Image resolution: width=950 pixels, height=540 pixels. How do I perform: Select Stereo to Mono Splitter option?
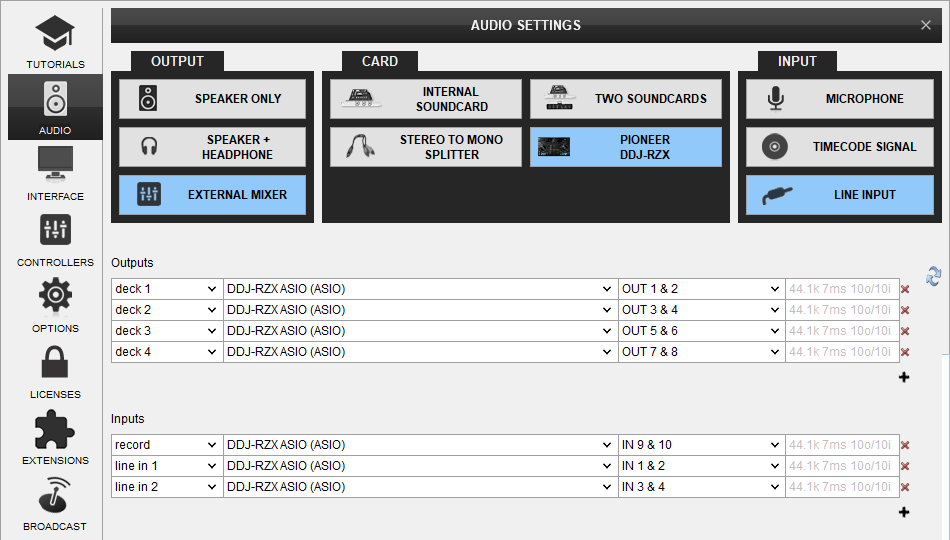[x=426, y=147]
